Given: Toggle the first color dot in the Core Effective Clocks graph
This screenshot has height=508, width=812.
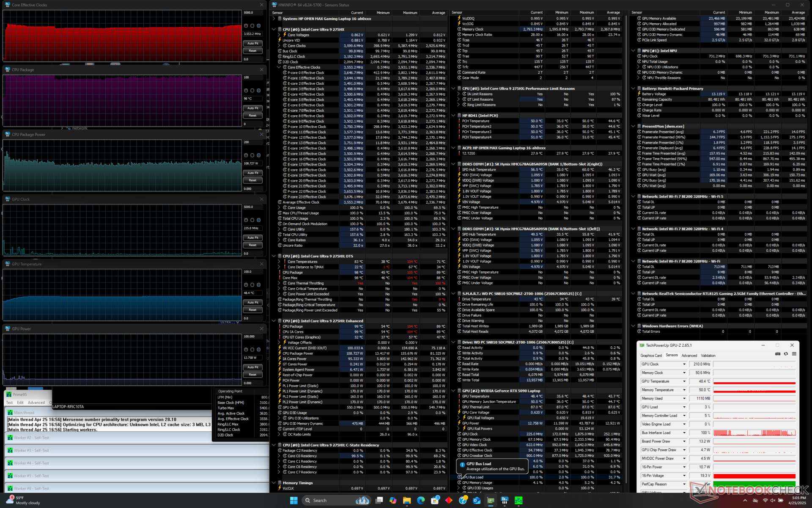Looking at the screenshot, I should pyautogui.click(x=246, y=26).
